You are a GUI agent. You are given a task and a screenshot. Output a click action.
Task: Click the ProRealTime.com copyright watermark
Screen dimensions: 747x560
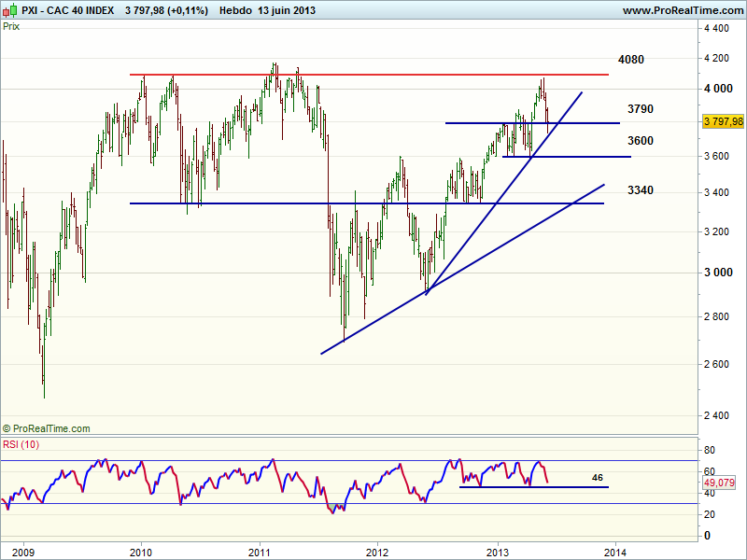click(x=47, y=428)
